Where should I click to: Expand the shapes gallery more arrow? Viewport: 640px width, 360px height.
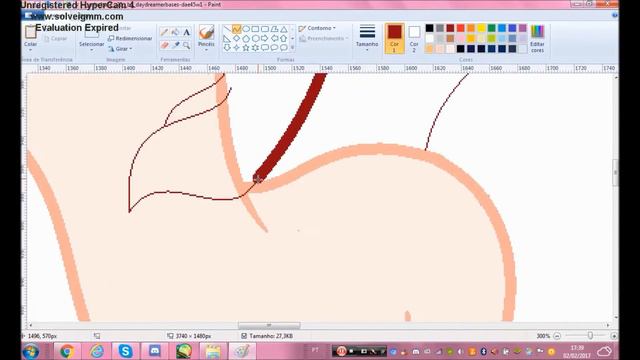[293, 48]
